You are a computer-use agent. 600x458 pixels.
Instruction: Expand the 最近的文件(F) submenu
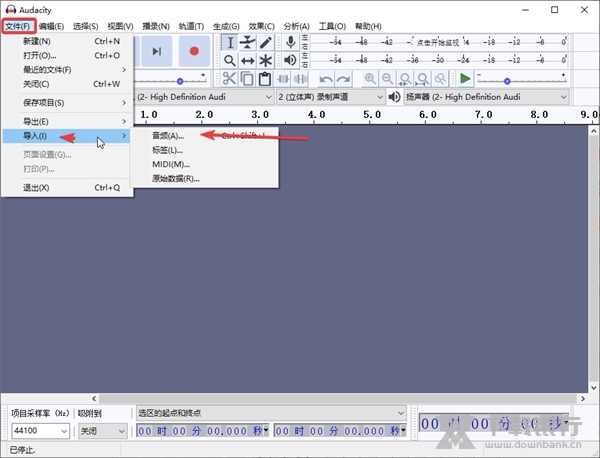click(67, 70)
